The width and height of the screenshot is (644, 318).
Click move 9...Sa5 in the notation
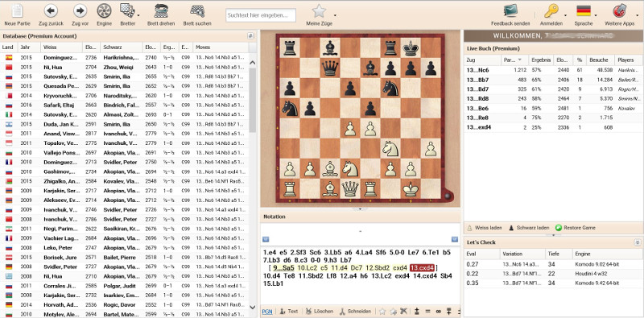tap(283, 268)
